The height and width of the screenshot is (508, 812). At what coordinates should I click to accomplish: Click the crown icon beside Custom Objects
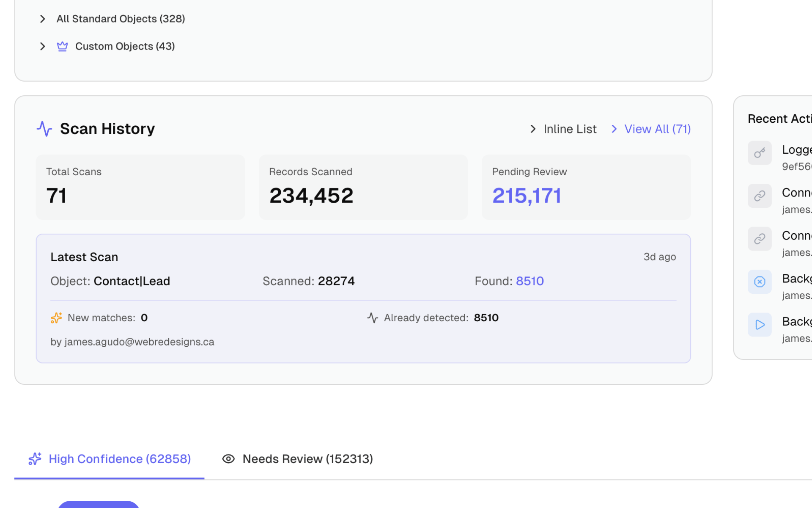click(62, 46)
